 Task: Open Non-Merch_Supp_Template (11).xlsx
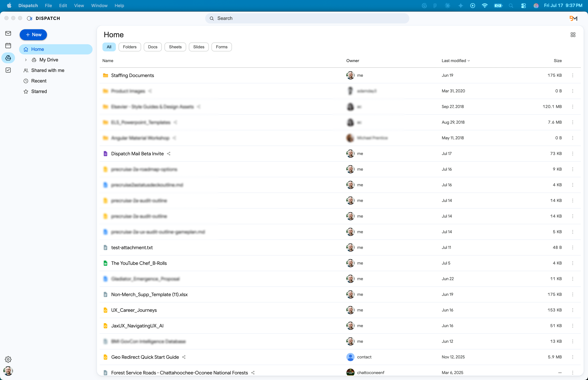[x=149, y=294]
